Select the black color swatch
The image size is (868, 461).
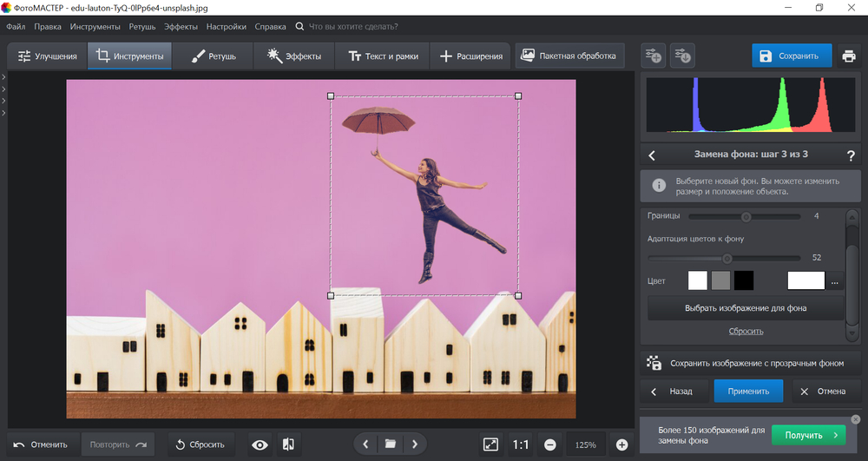tap(744, 280)
